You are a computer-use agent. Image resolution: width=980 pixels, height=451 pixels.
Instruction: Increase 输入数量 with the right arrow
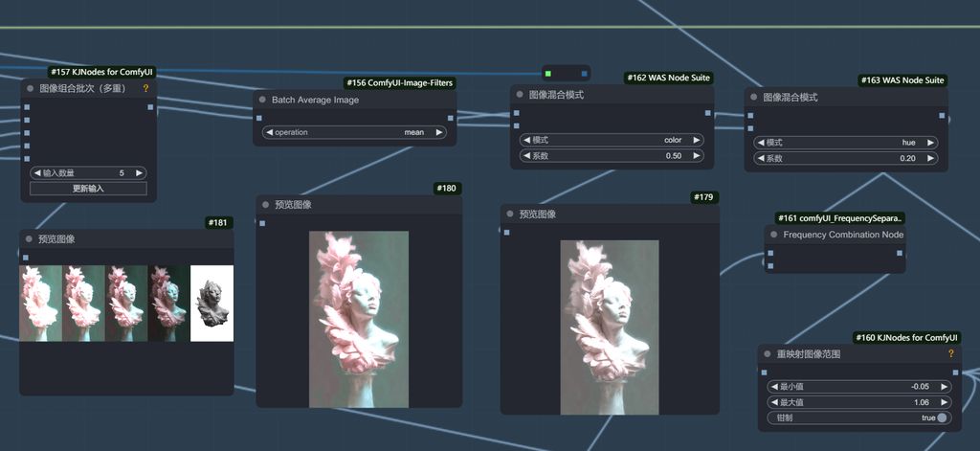(x=139, y=173)
